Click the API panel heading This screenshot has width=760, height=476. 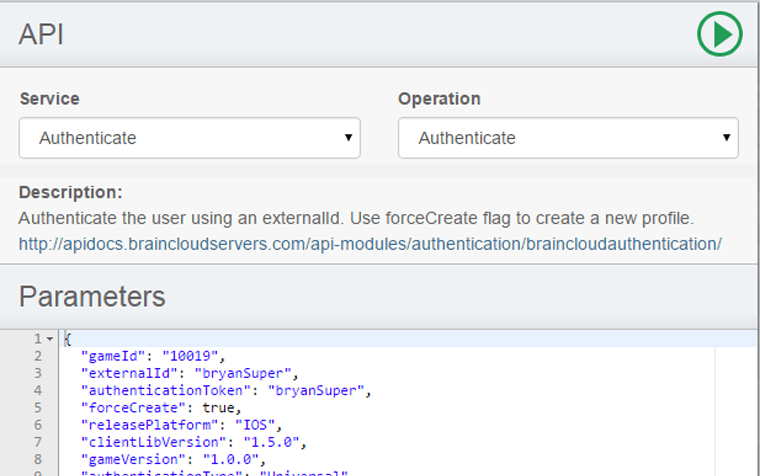tap(41, 34)
